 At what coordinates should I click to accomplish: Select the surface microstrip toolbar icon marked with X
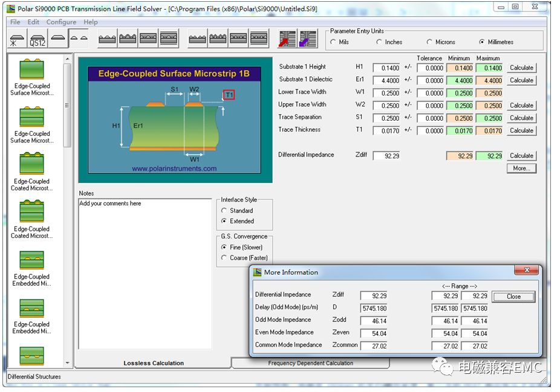point(17,39)
